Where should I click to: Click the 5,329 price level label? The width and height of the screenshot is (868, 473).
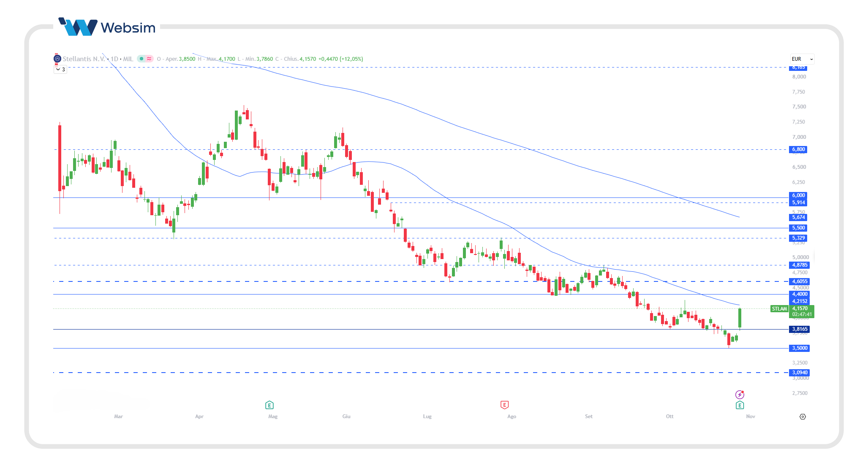(x=798, y=238)
